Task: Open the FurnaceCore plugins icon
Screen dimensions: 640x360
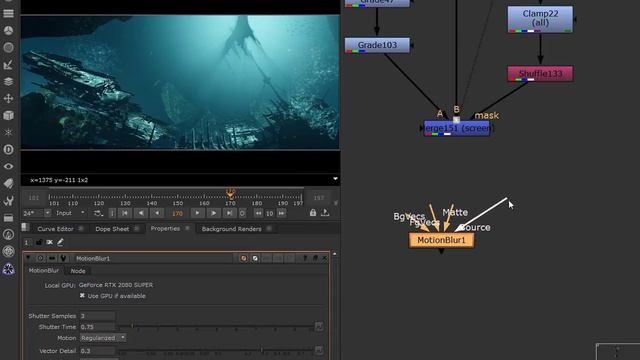Action: (8, 234)
